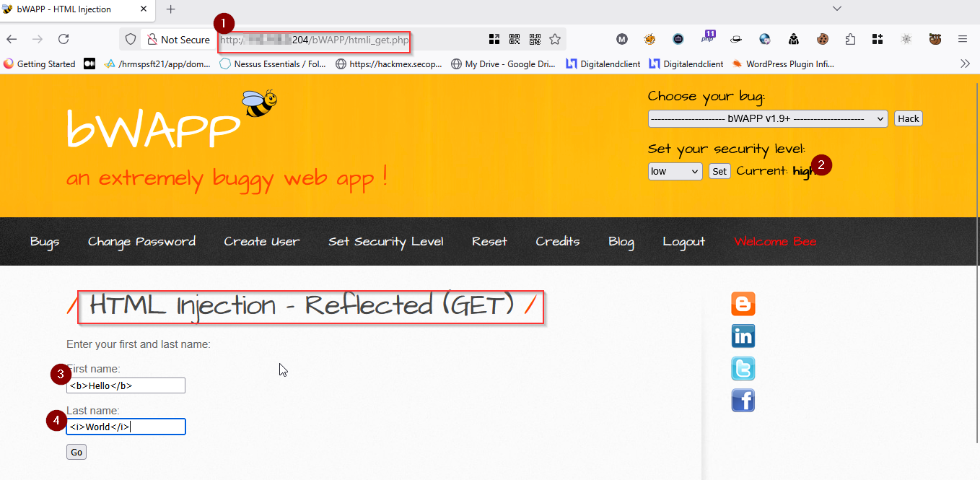Screen dimensions: 980x480
Task: Click Reset in the nav bar
Action: (x=489, y=241)
